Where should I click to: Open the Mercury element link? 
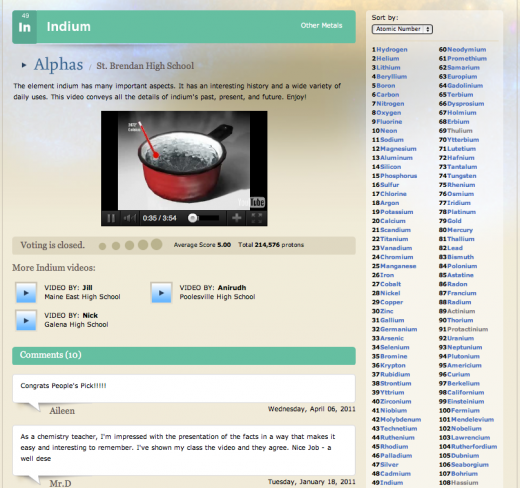click(460, 230)
